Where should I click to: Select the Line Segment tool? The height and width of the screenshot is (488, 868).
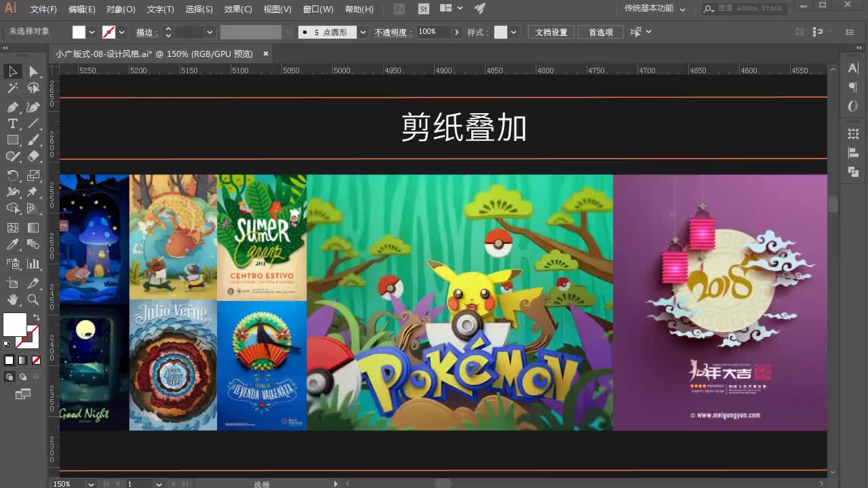pyautogui.click(x=33, y=123)
